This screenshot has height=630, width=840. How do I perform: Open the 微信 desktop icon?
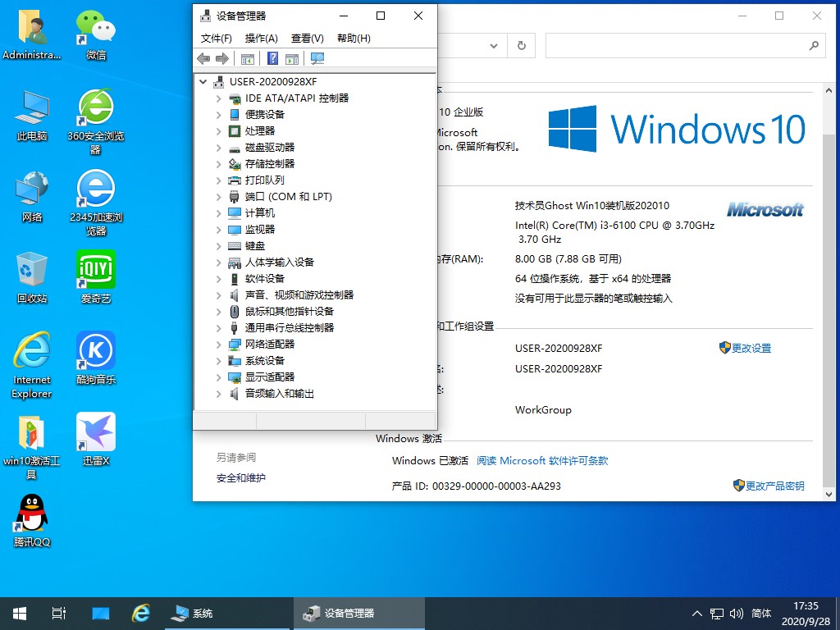(96, 34)
